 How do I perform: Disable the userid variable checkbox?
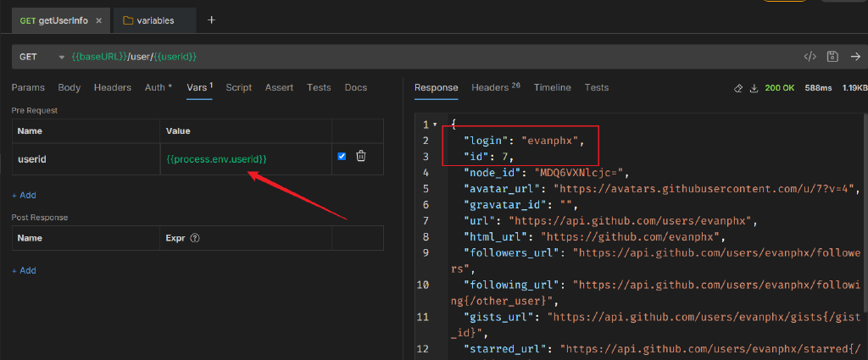[342, 156]
